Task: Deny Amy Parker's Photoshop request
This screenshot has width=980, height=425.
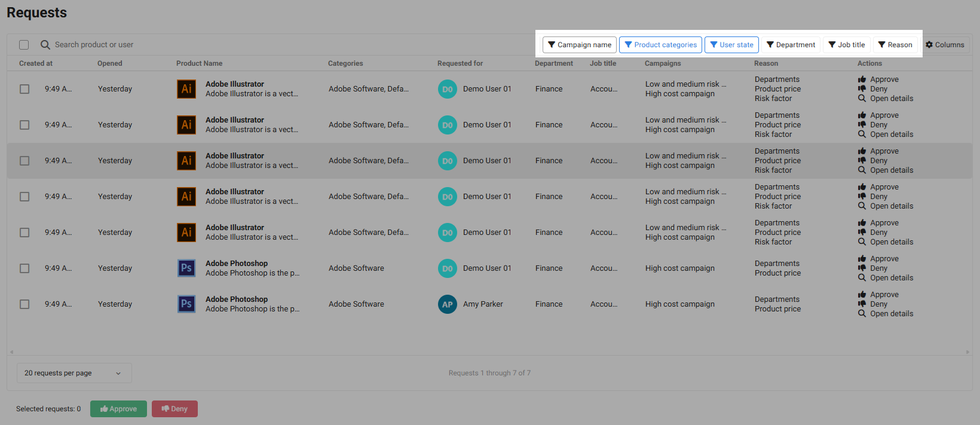Action: tap(873, 304)
